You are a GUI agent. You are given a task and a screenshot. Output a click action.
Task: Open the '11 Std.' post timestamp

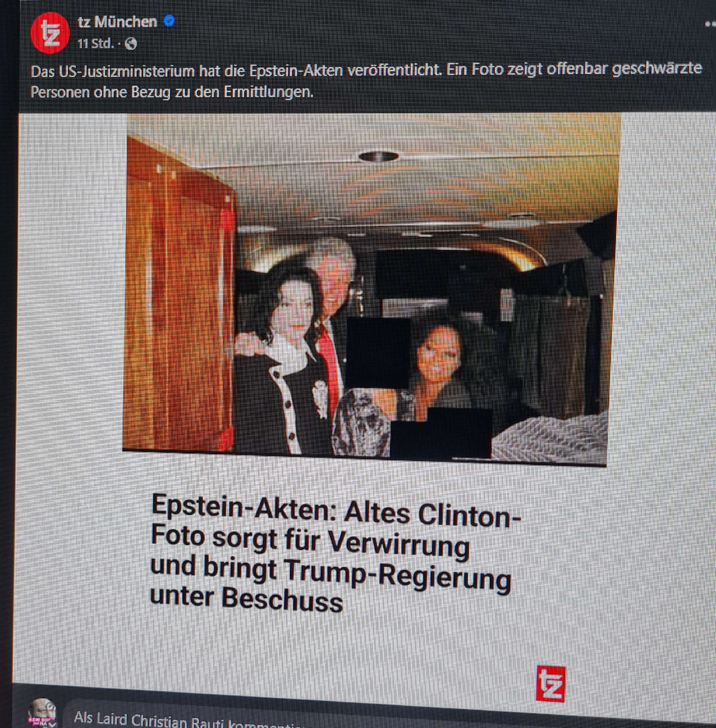tap(96, 44)
